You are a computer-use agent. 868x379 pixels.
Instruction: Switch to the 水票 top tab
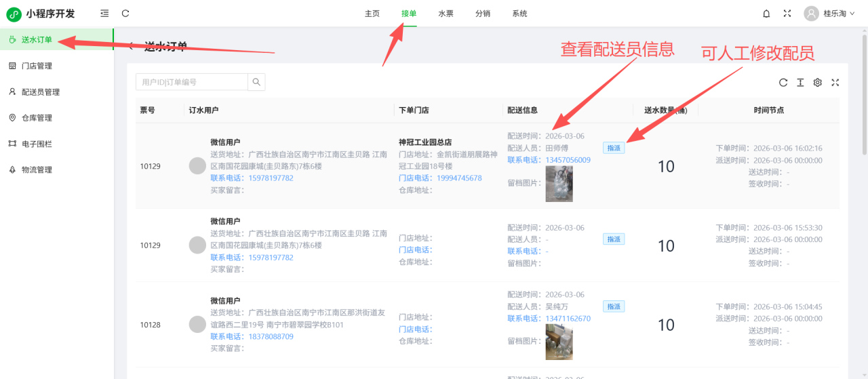pyautogui.click(x=446, y=14)
